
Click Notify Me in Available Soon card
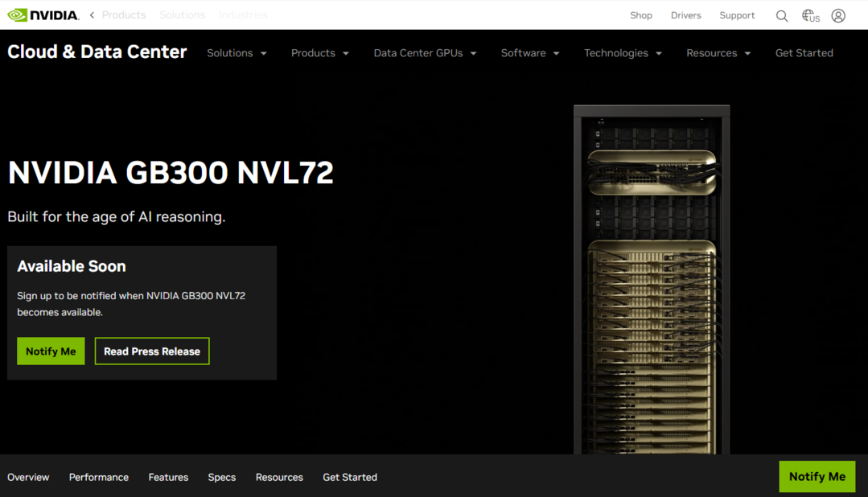pos(51,351)
